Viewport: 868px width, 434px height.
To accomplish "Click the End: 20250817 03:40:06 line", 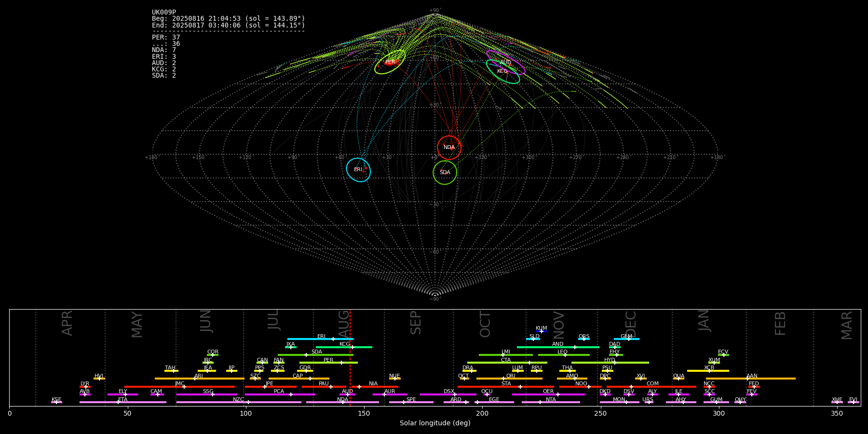I will (229, 25).
